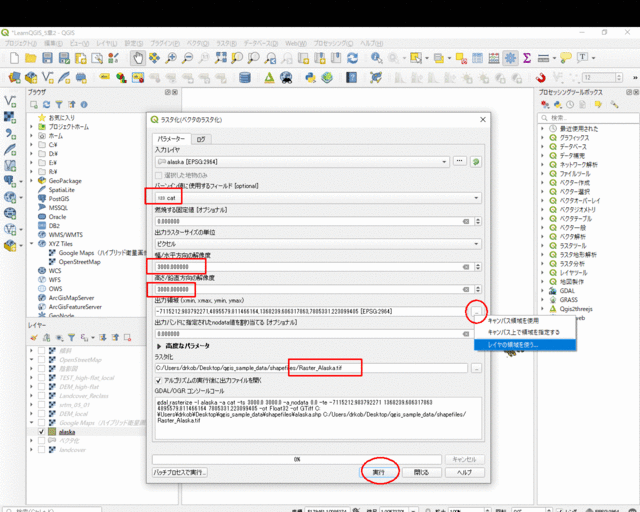Click the GRASS provider in toolbox

click(569, 300)
